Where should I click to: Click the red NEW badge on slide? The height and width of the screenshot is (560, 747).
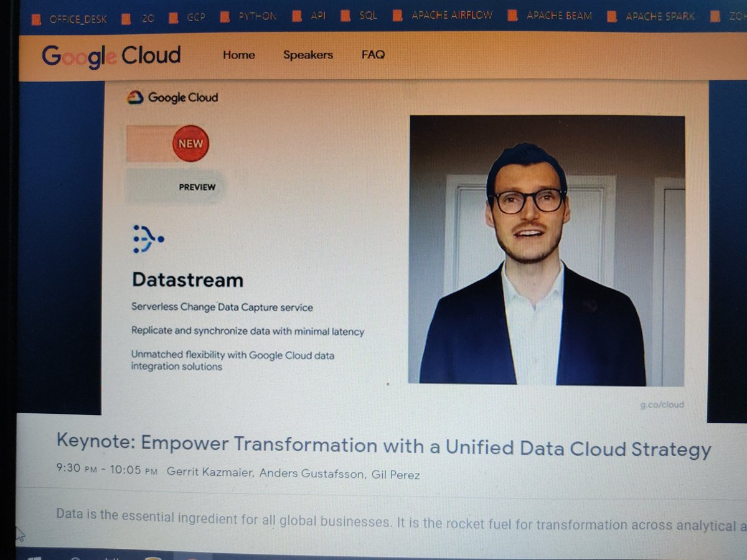coord(190,143)
